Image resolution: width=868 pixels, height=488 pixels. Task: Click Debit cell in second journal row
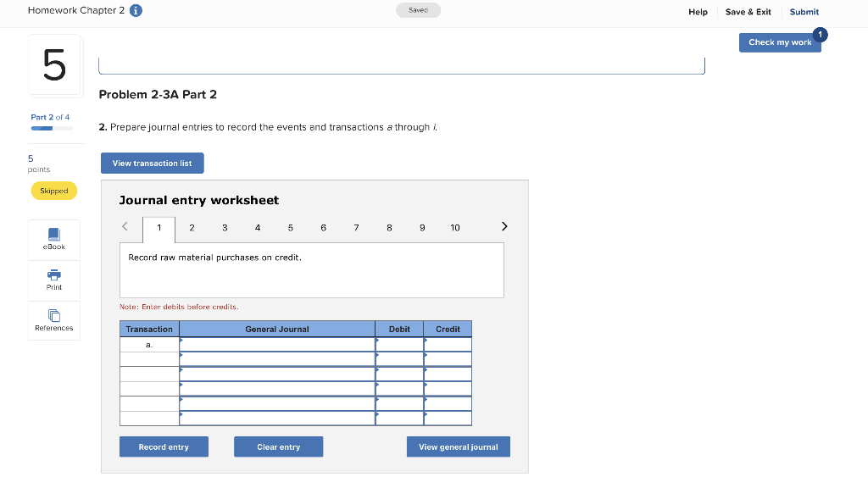click(400, 359)
